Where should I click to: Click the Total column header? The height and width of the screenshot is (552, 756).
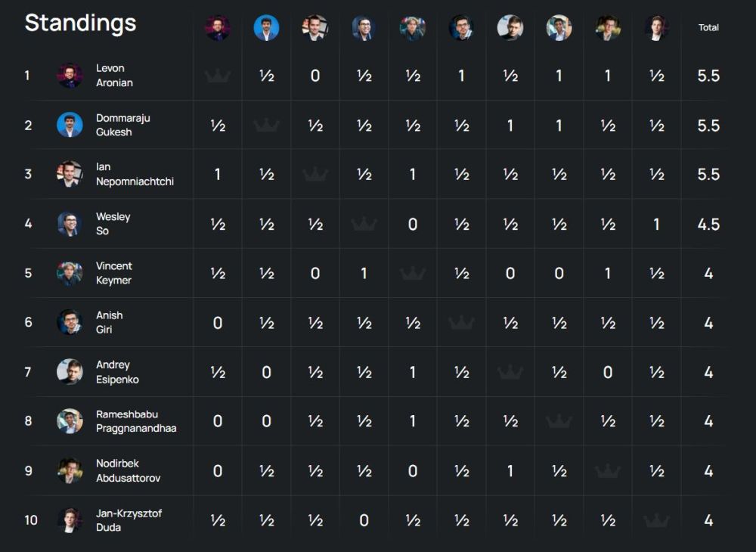click(708, 28)
